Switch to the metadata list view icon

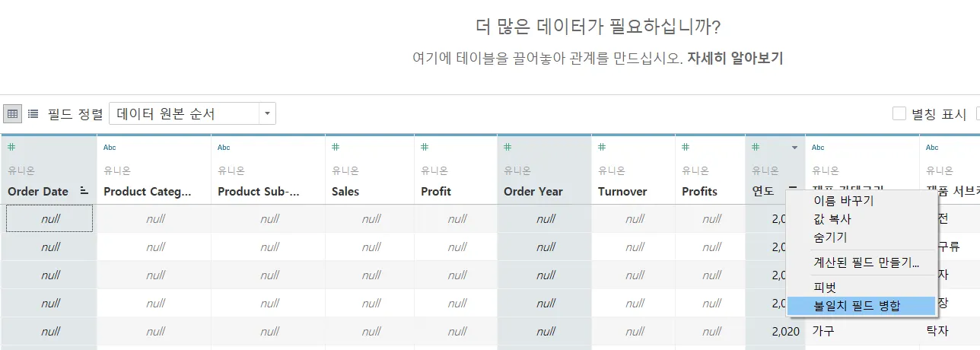pos(33,114)
